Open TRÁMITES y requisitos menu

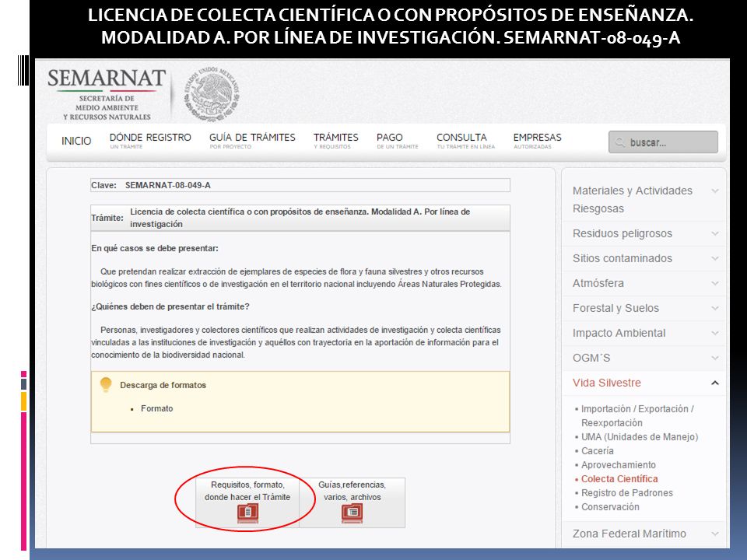(x=336, y=141)
